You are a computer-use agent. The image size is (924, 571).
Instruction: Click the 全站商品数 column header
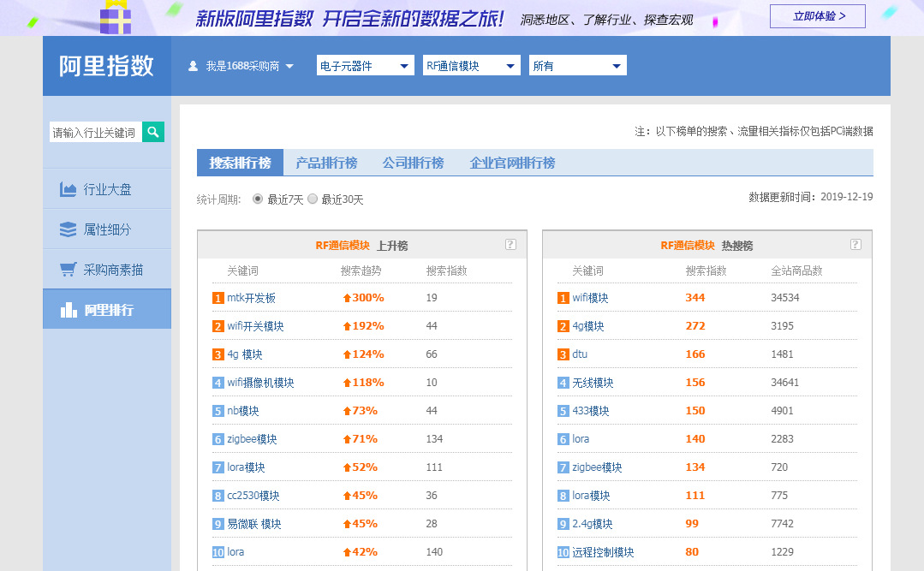[x=796, y=271]
